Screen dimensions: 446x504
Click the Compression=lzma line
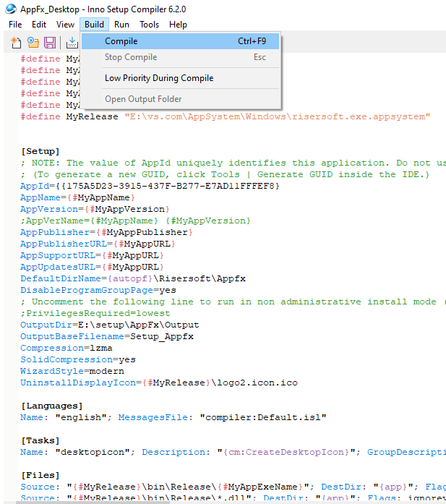coord(67,348)
